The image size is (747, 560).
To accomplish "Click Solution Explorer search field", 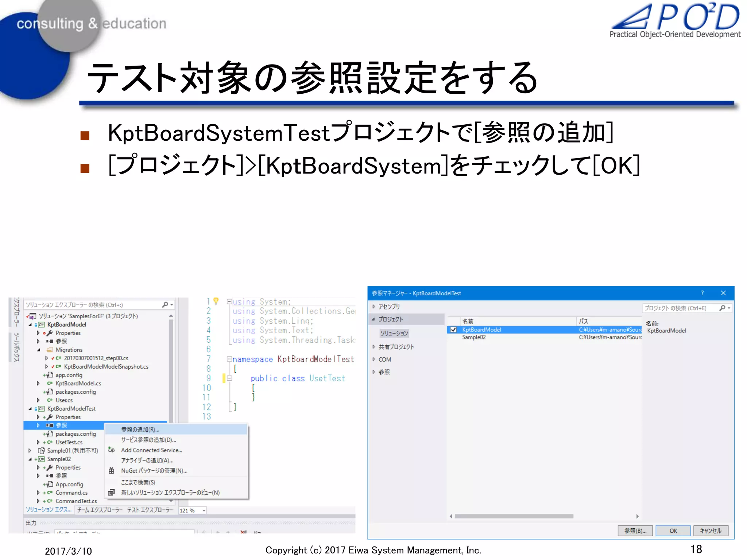I will pyautogui.click(x=93, y=305).
